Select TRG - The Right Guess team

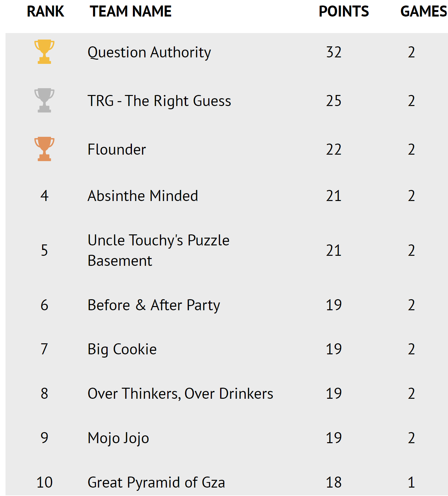click(x=159, y=101)
